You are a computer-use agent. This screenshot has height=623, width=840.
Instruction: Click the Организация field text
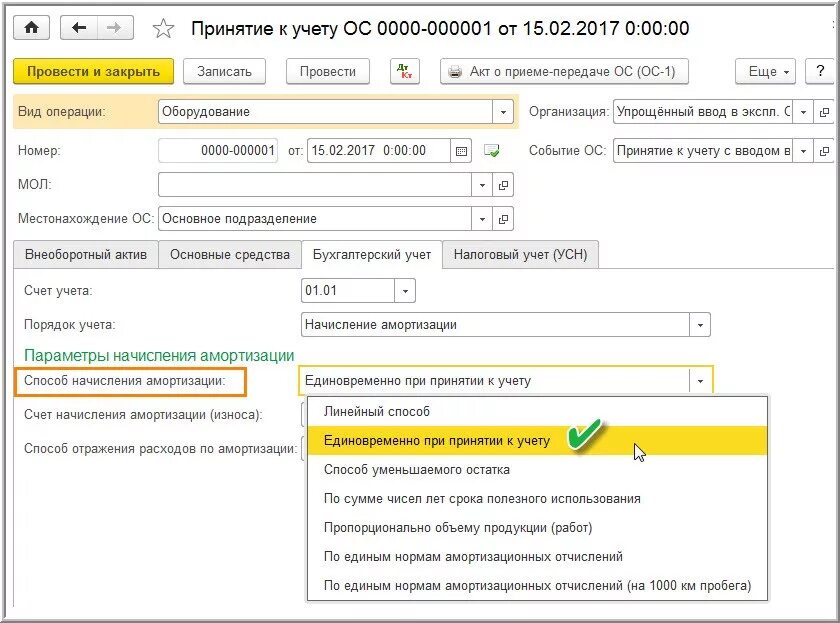[703, 112]
